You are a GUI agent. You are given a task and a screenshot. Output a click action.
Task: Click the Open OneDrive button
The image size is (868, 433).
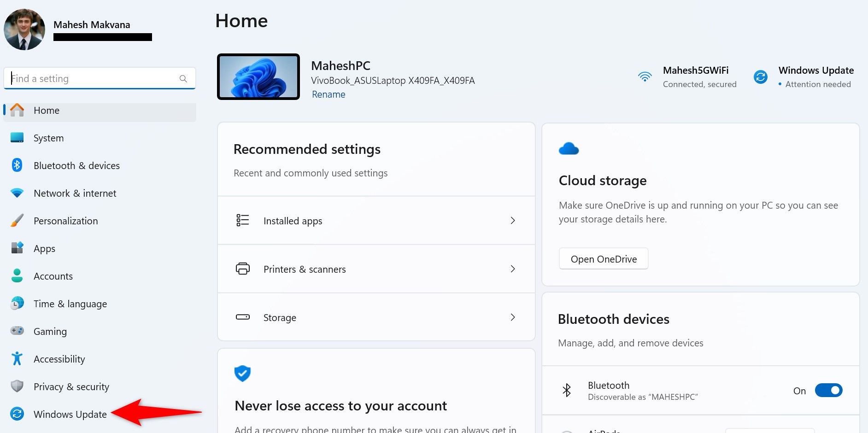click(604, 259)
